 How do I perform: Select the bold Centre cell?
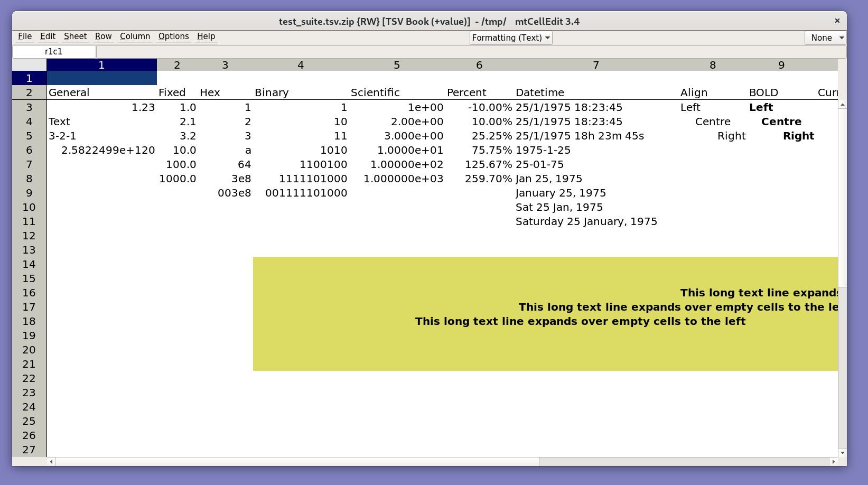pos(781,122)
